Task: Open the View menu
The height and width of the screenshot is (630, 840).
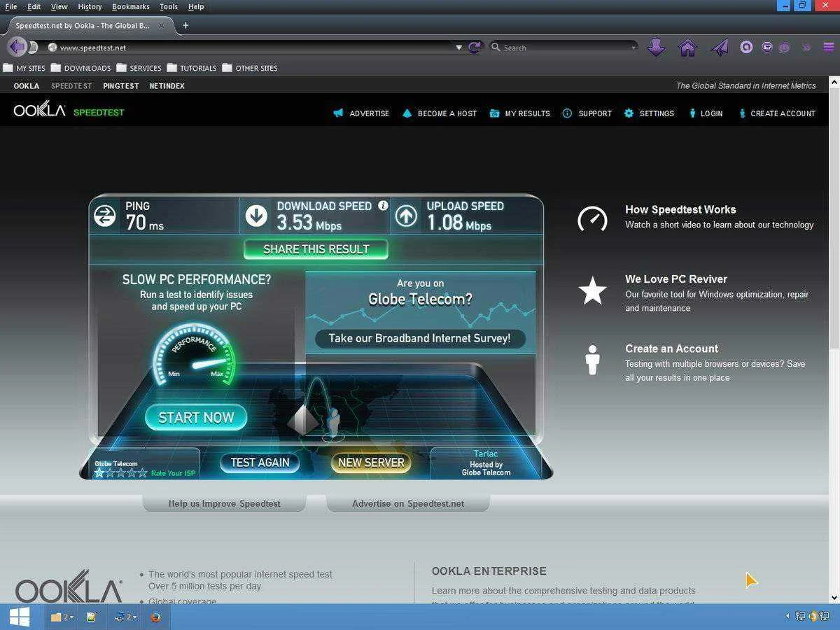Action: 59,6
